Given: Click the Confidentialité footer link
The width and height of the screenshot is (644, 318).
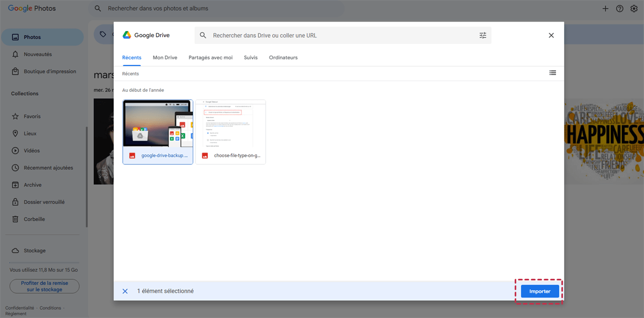Looking at the screenshot, I should pos(19,308).
